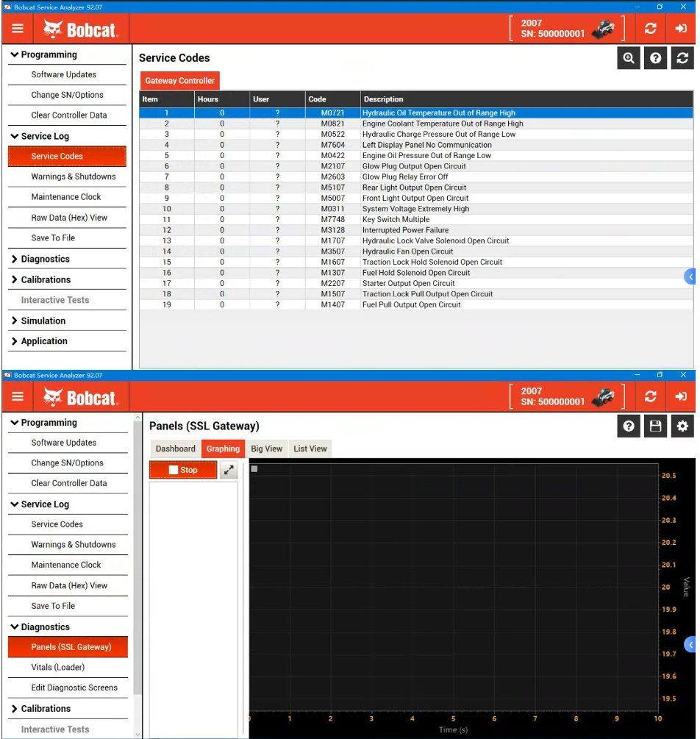This screenshot has height=739, width=700.
Task: Click the save icon on Panels (SSL Gateway) page
Action: pyautogui.click(x=655, y=426)
